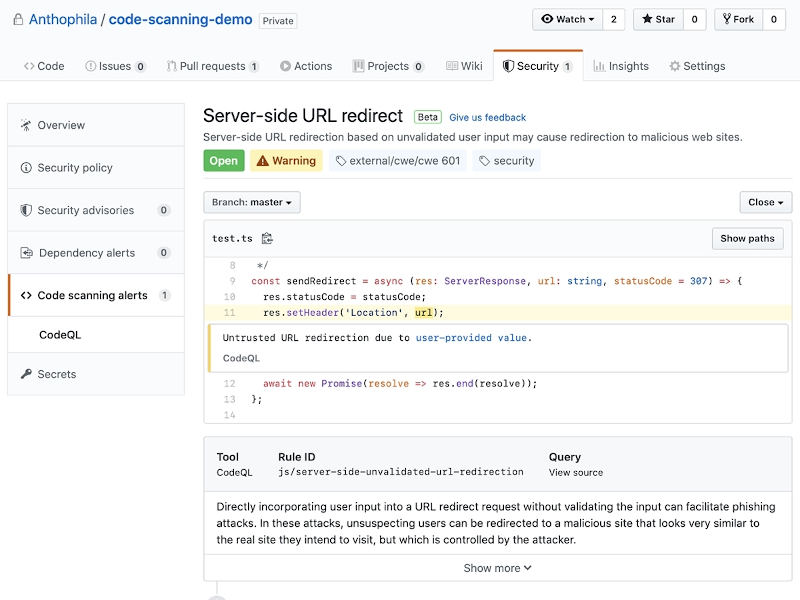Click the security tag label
Viewport: 800px width, 600px height.
(507, 161)
